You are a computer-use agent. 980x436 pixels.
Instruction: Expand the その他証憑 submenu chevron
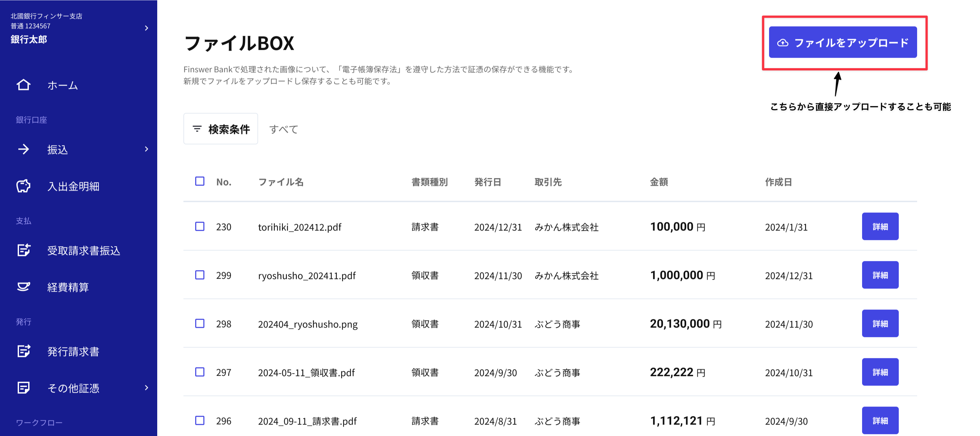pyautogui.click(x=146, y=387)
